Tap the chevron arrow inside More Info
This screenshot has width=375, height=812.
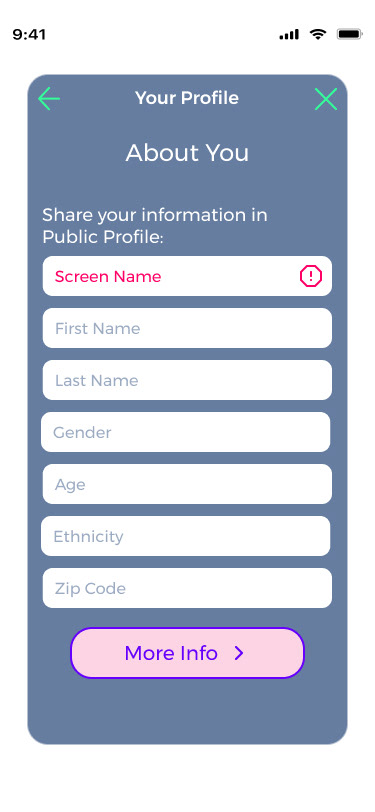tap(239, 653)
